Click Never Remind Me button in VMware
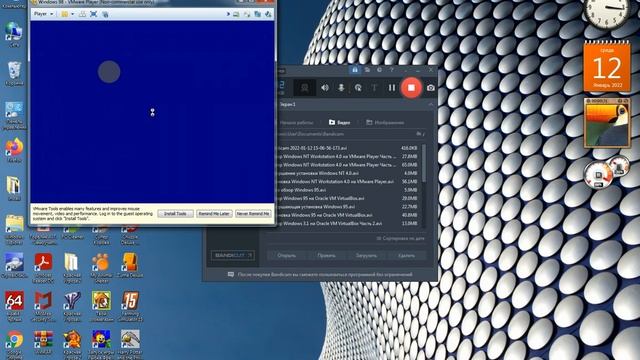 [x=253, y=213]
